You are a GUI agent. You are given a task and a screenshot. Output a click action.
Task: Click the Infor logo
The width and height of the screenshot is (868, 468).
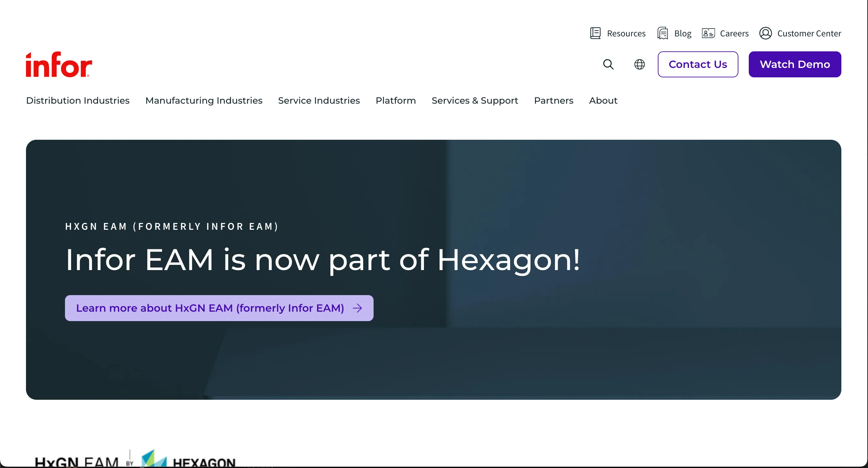click(x=59, y=64)
